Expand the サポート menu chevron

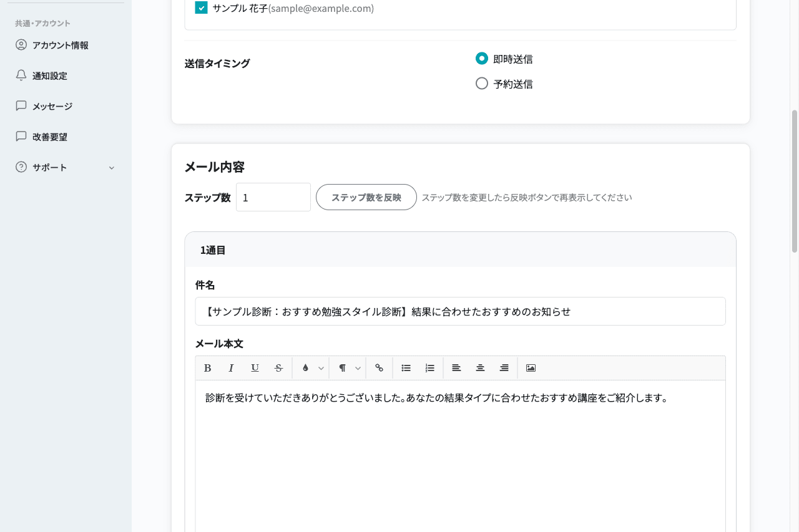point(112,168)
